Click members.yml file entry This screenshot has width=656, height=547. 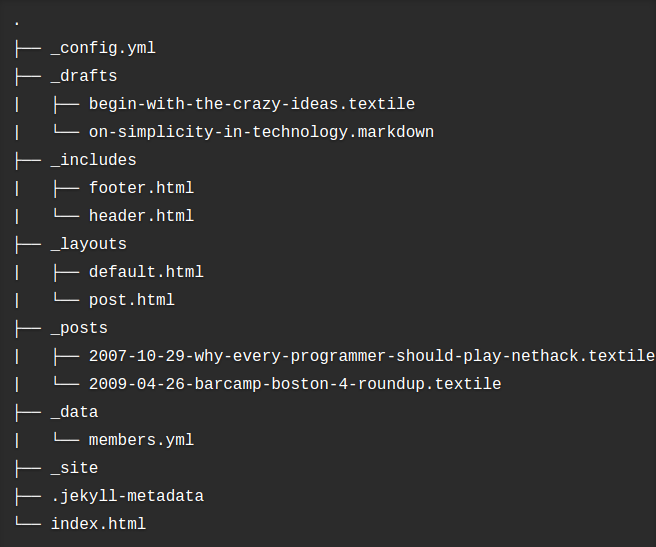pyautogui.click(x=141, y=440)
